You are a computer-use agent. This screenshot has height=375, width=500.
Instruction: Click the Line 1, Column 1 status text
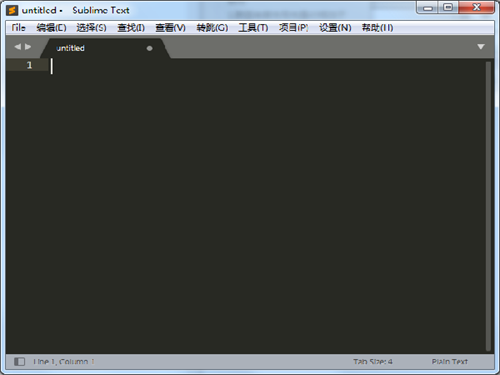pyautogui.click(x=64, y=361)
